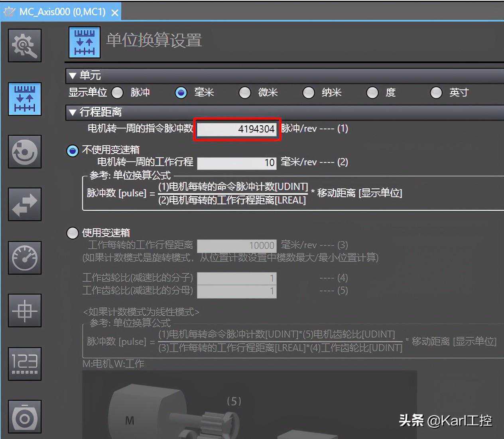Collapse the 单元 section
Image resolution: width=504 pixels, height=439 pixels.
click(73, 75)
